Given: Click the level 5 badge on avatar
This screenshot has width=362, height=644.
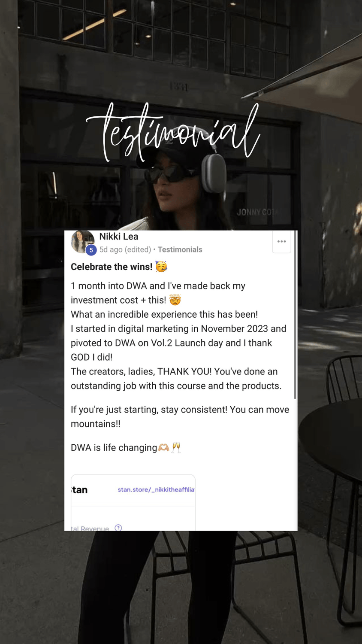Looking at the screenshot, I should coord(91,250).
